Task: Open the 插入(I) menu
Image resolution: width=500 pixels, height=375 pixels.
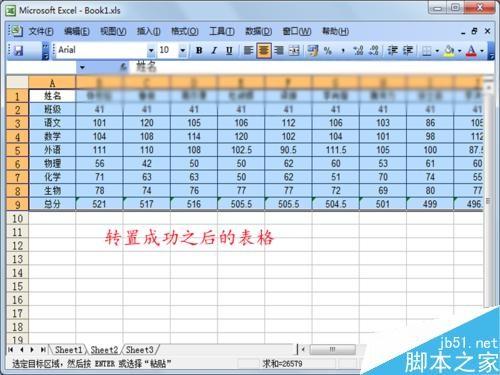Action: 149,32
